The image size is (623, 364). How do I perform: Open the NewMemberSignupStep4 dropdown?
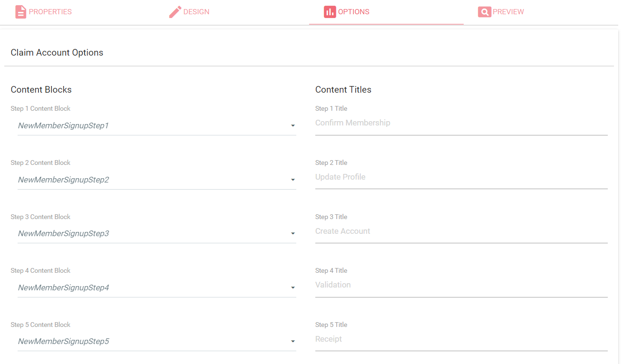(293, 288)
